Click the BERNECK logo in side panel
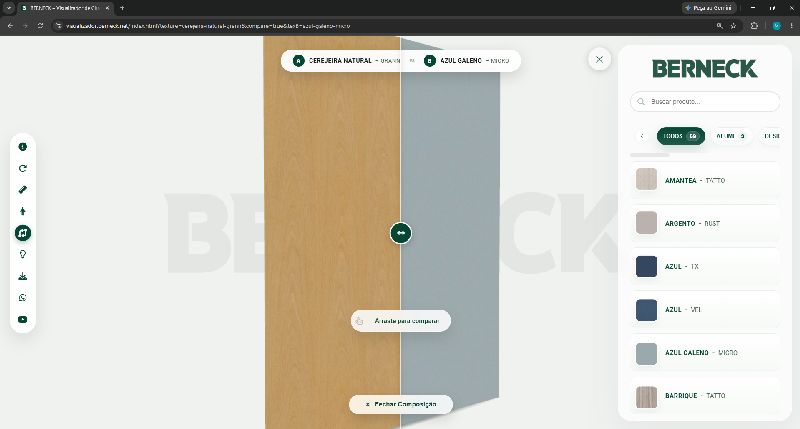800x429 pixels. 704,68
